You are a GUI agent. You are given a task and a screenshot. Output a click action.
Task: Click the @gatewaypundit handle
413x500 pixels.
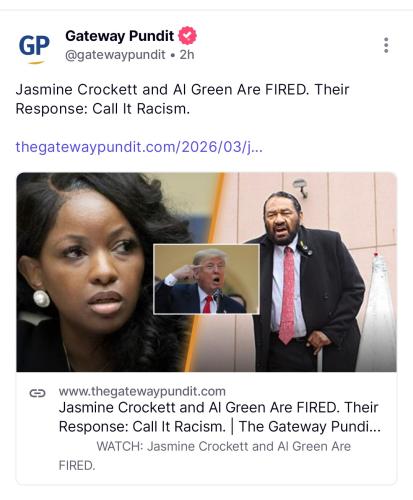[115, 55]
